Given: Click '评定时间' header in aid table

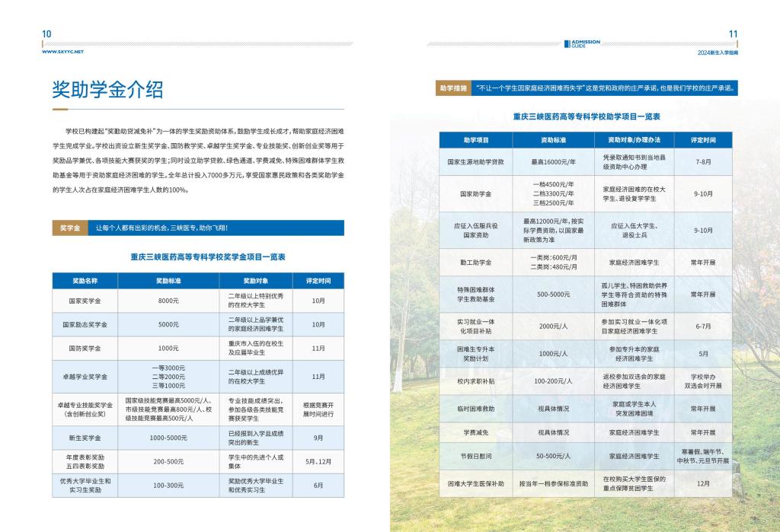Looking at the screenshot, I should click(703, 140).
